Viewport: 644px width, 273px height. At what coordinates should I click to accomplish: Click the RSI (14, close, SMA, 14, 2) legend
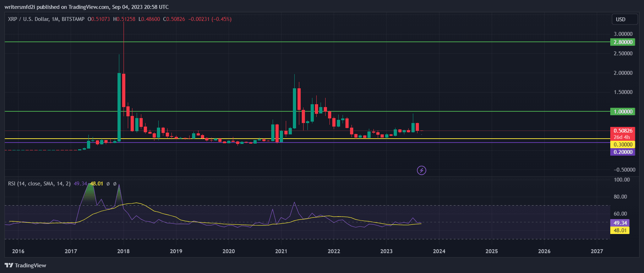point(39,184)
